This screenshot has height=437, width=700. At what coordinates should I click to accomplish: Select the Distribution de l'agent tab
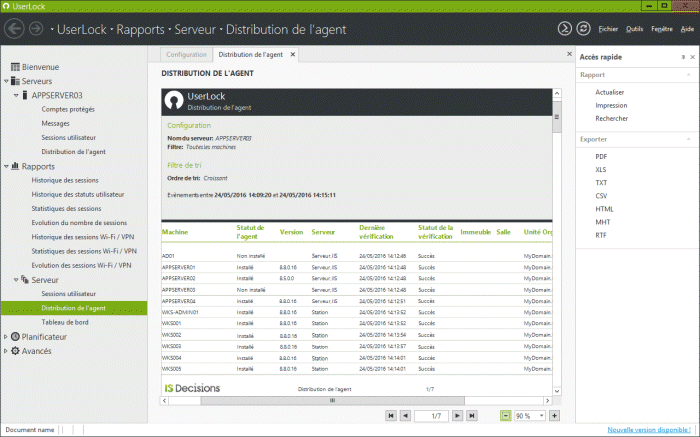click(250, 54)
